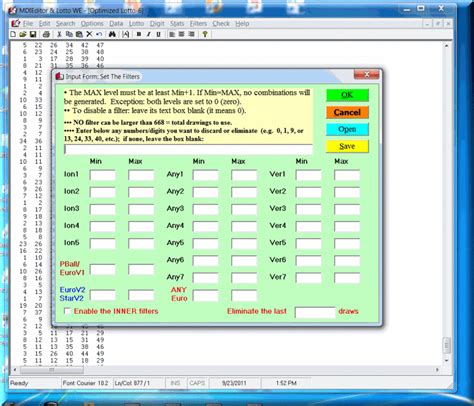Viewport: 474px width, 406px height.
Task: Open the Check menu
Action: (x=221, y=24)
